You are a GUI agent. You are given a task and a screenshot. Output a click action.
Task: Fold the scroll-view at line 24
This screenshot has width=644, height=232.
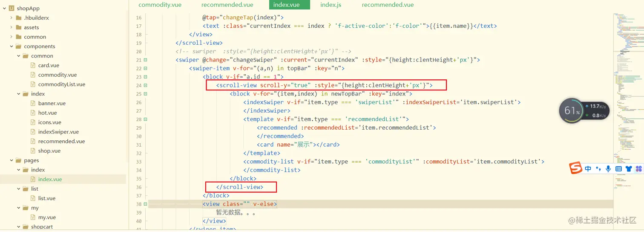(x=145, y=86)
